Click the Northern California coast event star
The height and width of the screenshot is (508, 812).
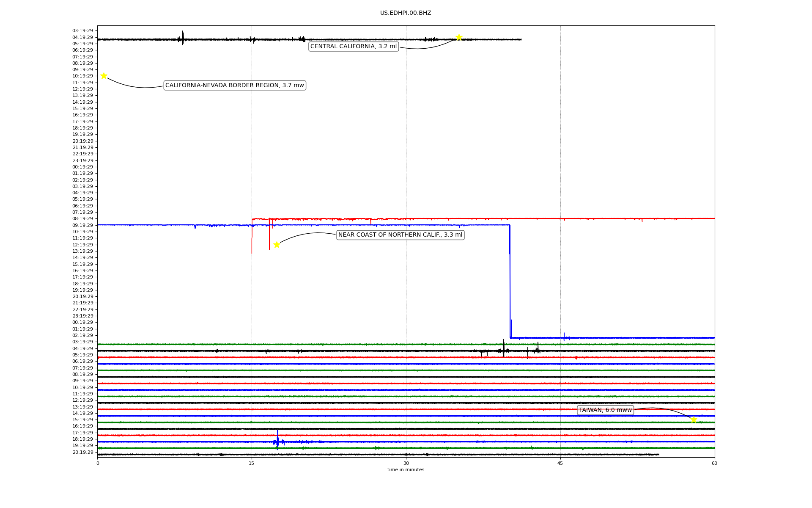click(277, 245)
